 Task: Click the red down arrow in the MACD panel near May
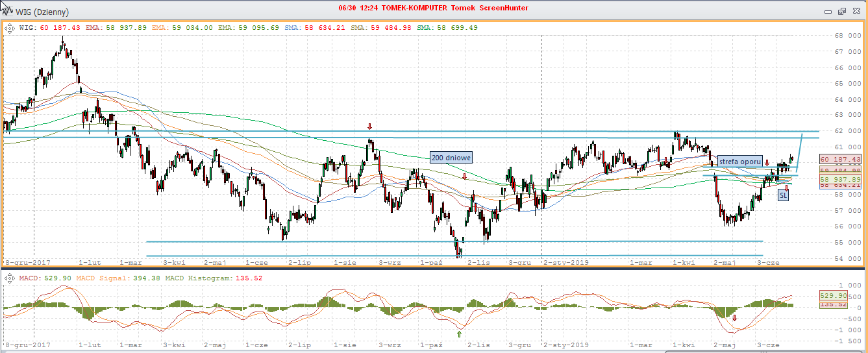(735, 318)
